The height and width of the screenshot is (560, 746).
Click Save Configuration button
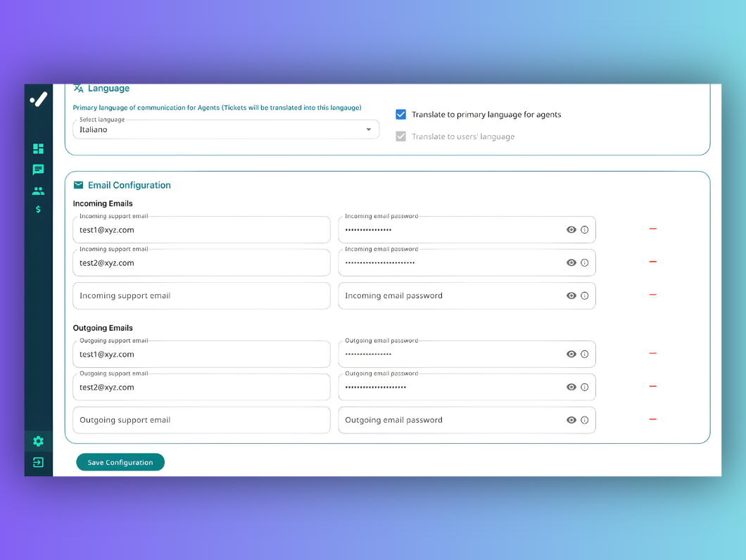coord(120,462)
